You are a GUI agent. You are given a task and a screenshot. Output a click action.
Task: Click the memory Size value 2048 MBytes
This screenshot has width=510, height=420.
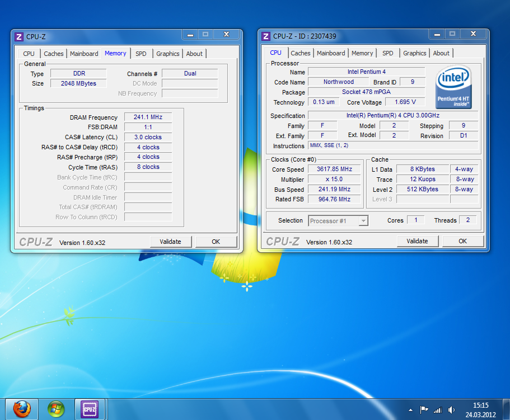coord(78,83)
